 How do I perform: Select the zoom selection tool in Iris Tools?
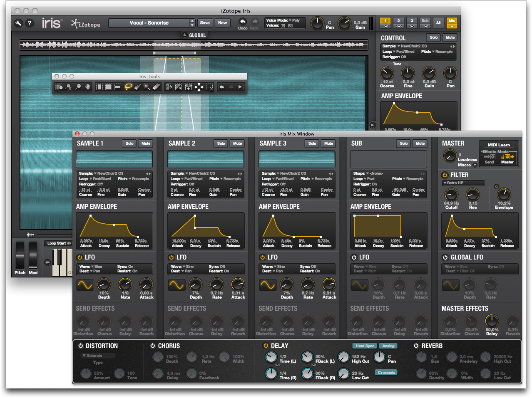tap(59, 87)
